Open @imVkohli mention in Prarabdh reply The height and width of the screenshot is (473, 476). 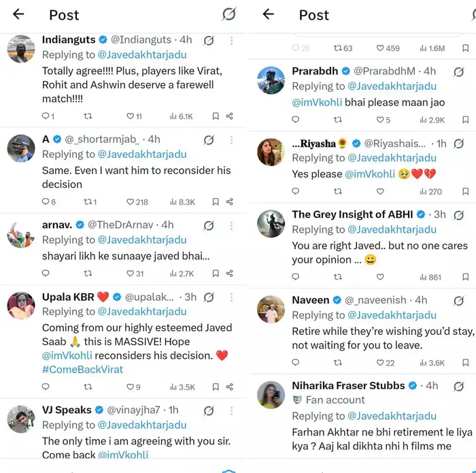tap(317, 101)
